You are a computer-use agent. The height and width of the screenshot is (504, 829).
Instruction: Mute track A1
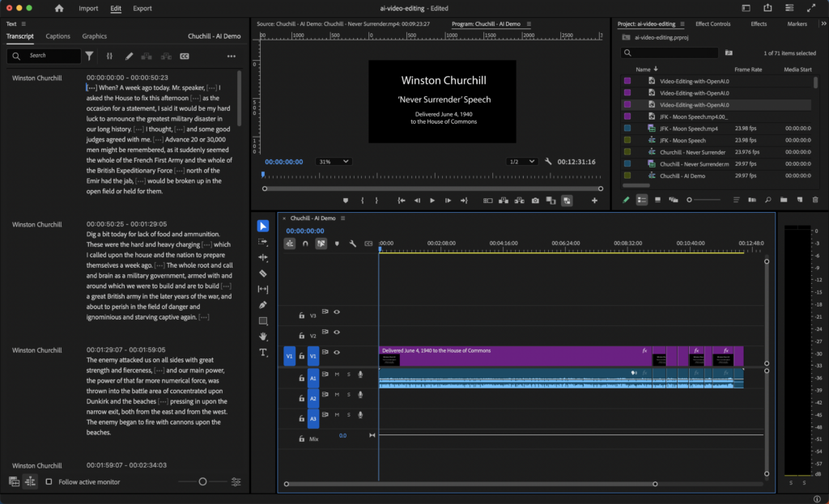(337, 375)
